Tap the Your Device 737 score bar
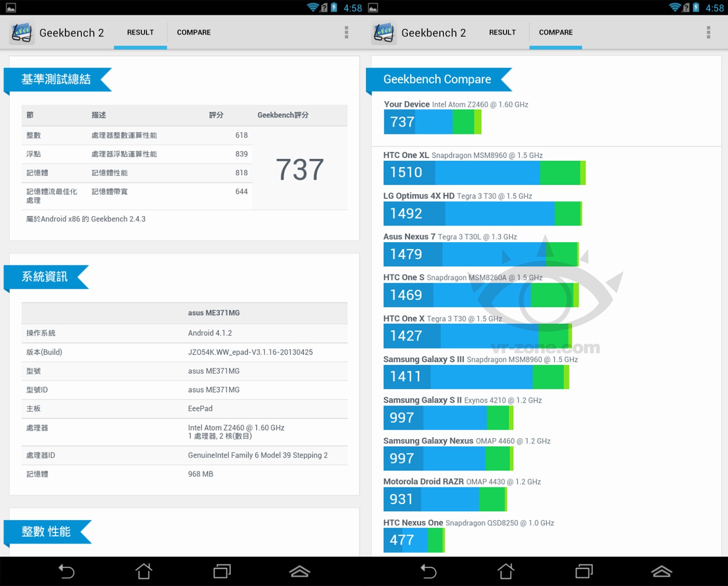Image resolution: width=728 pixels, height=586 pixels. point(432,122)
